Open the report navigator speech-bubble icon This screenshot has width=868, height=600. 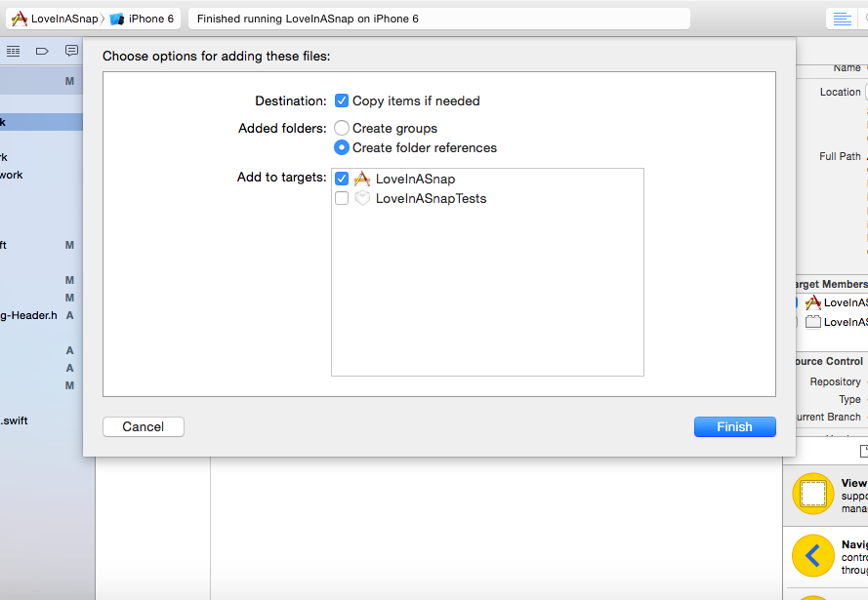coord(71,51)
